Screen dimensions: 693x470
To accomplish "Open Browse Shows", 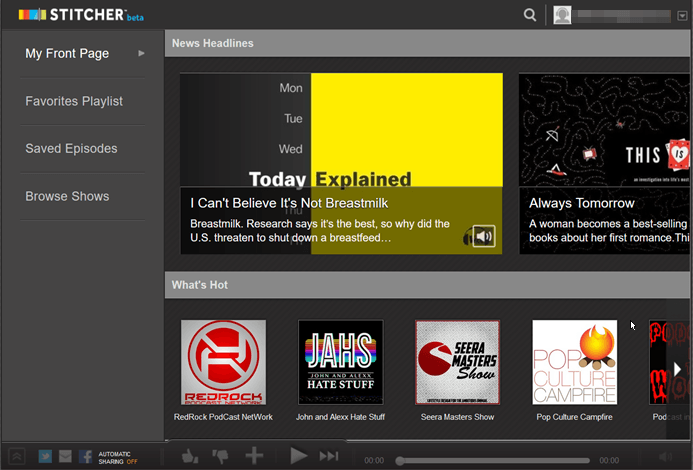I will tap(67, 196).
